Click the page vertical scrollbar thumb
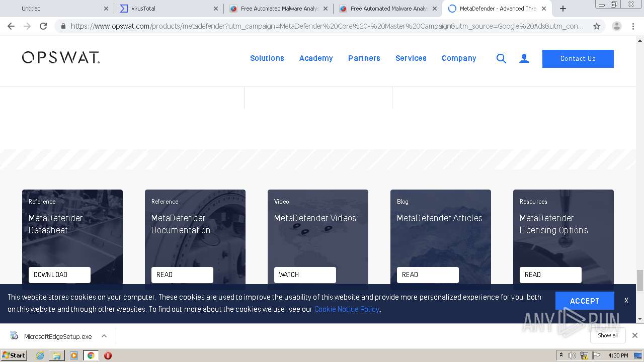This screenshot has height=362, width=644. 640,280
